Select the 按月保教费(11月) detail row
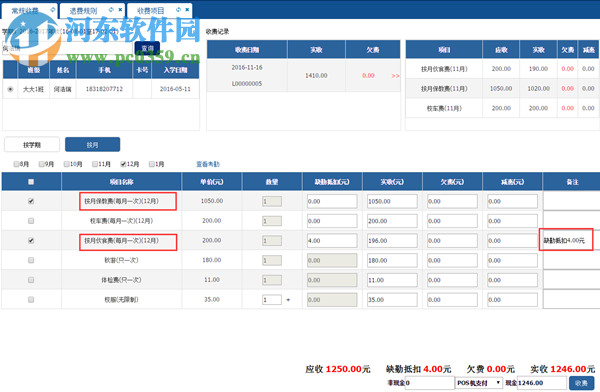Screen dimensions: 600x392 click(x=502, y=88)
